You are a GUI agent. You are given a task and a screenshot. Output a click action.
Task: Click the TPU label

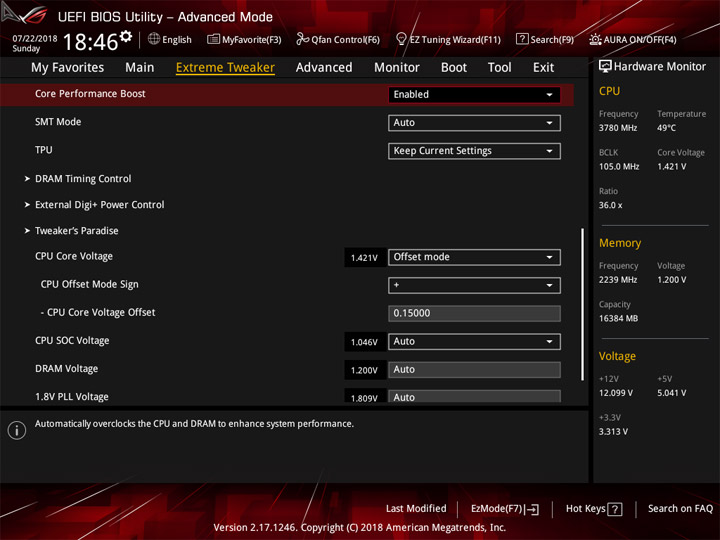coord(44,150)
